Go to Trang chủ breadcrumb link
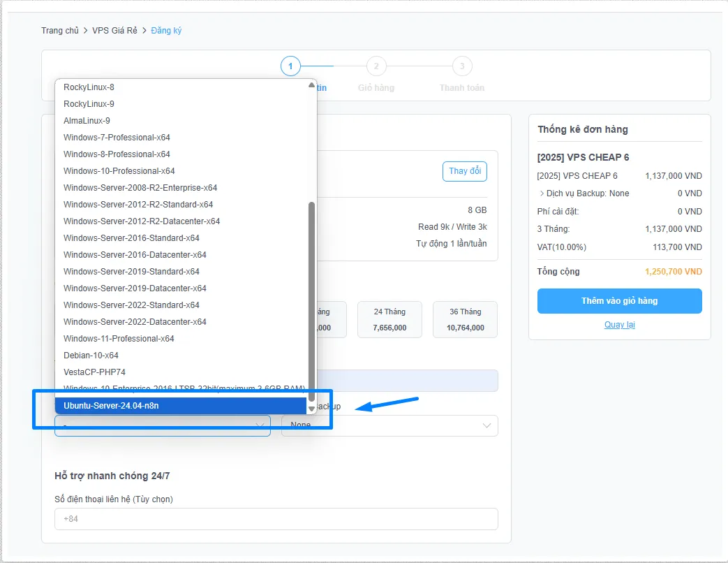Viewport: 728px width, 563px height. [59, 31]
